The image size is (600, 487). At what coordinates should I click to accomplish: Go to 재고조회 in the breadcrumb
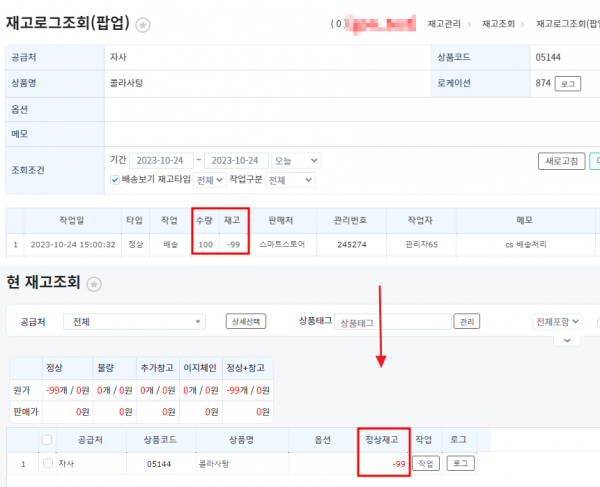[494, 23]
